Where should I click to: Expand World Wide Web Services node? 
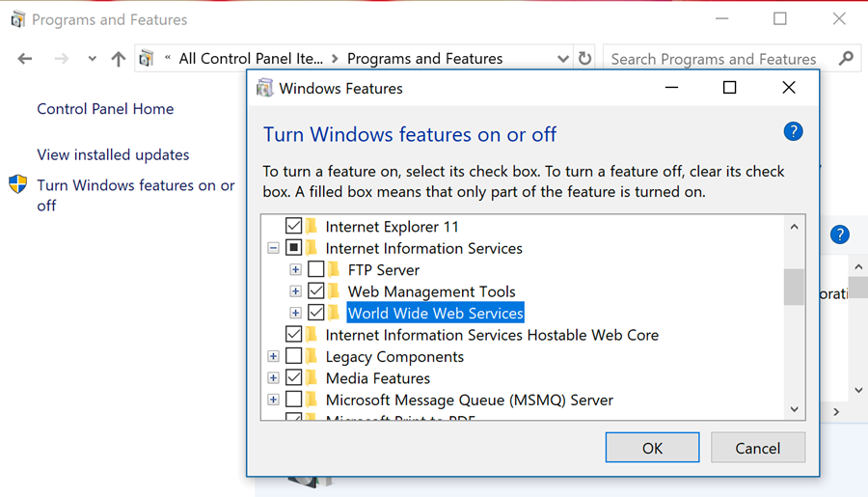click(x=296, y=313)
